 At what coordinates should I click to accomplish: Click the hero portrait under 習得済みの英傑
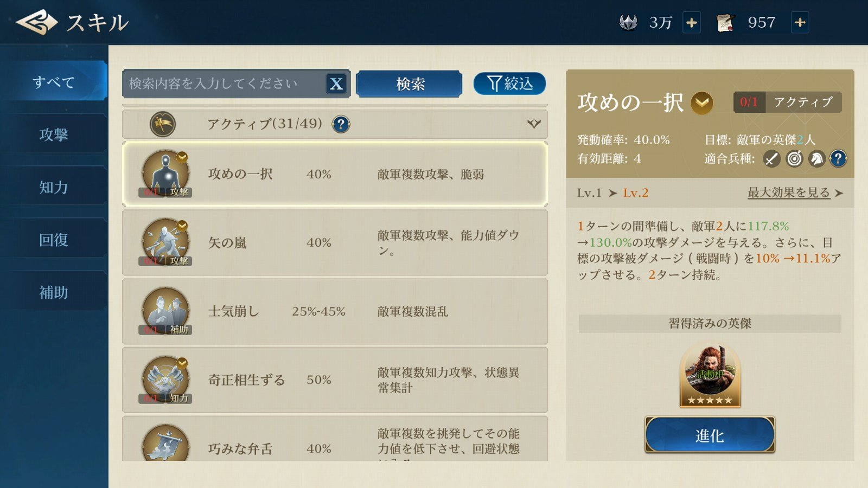pyautogui.click(x=710, y=375)
